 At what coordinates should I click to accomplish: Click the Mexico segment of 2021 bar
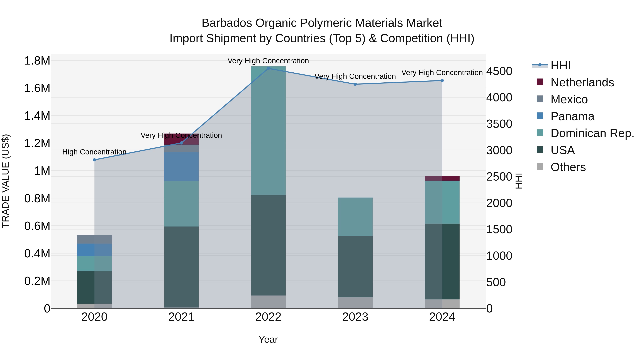[x=182, y=149]
